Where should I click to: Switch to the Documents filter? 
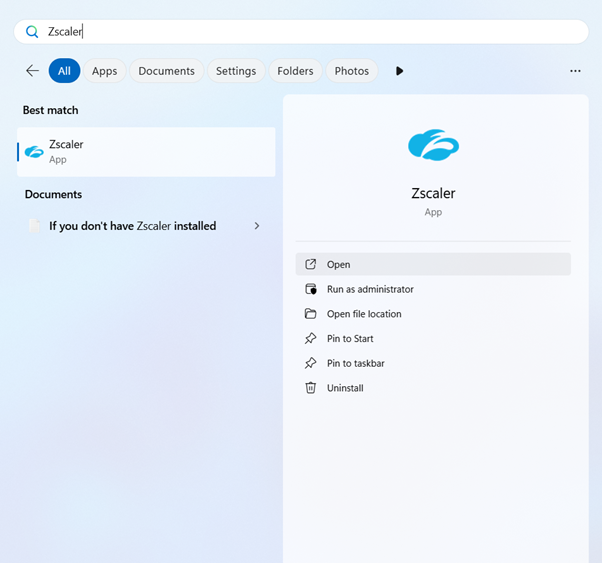coord(167,71)
